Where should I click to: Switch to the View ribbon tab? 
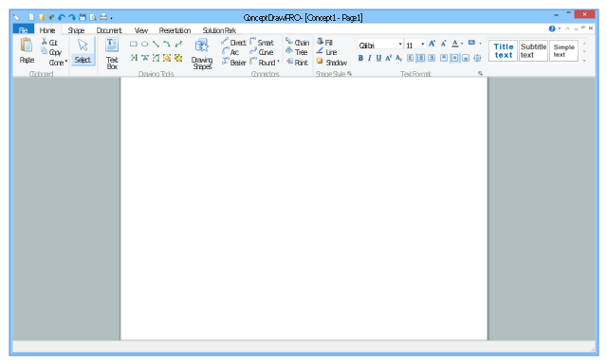(x=141, y=30)
